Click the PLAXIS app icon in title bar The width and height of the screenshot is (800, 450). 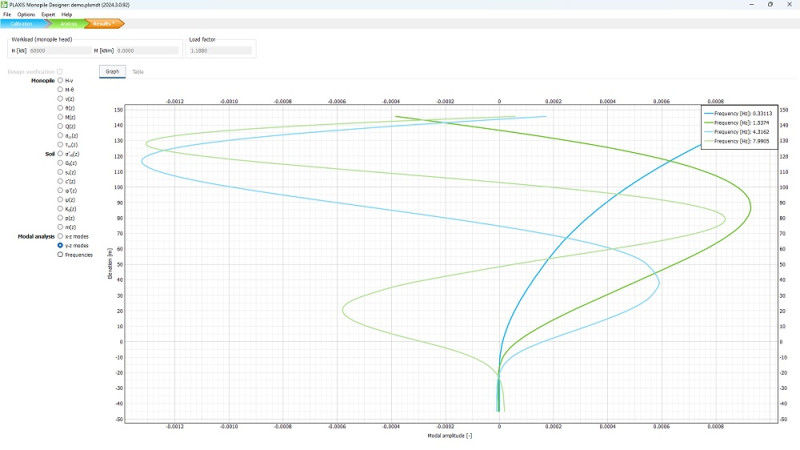point(4,5)
